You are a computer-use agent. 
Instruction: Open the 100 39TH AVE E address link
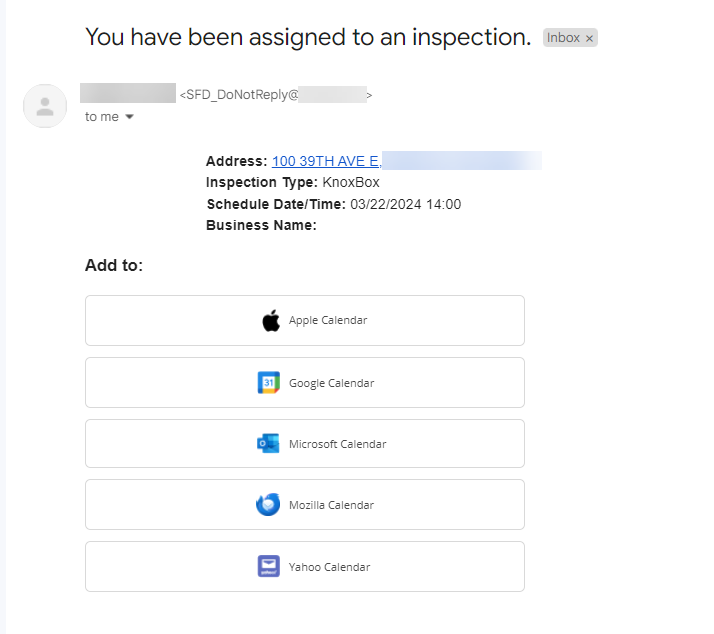pyautogui.click(x=326, y=161)
